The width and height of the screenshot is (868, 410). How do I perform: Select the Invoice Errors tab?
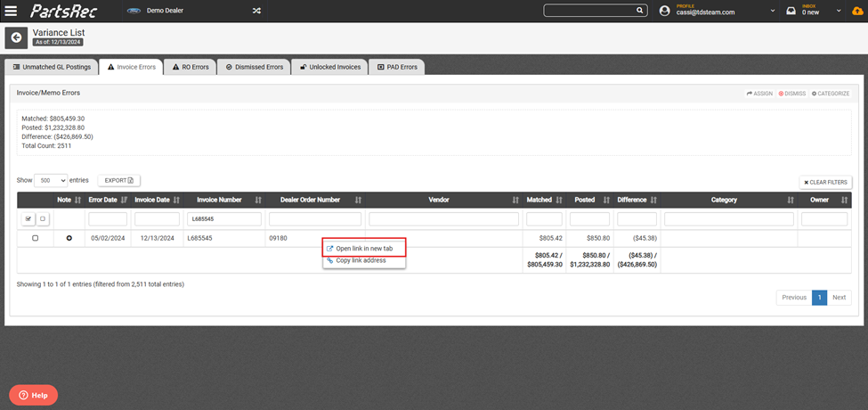click(131, 67)
